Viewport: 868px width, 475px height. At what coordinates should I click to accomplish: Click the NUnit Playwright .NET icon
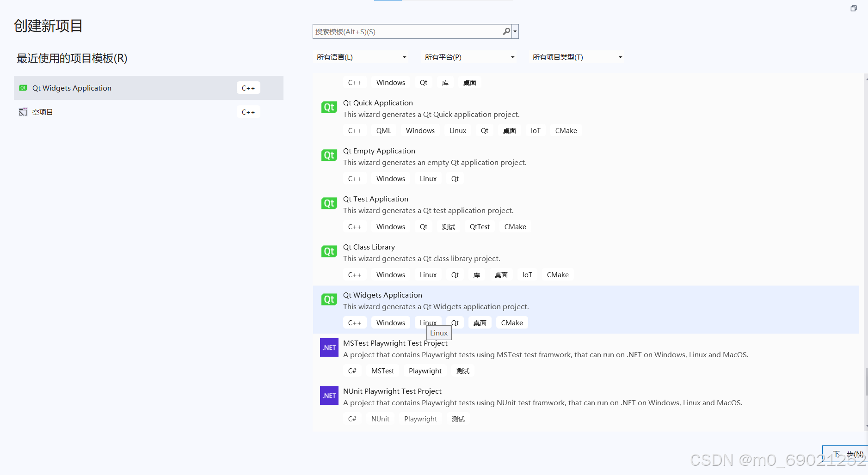click(x=329, y=396)
